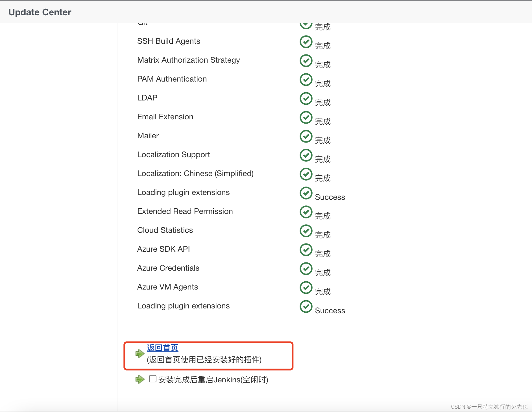Click the Localization Support checkmark icon
Screen dimensions: 532x412
coord(306,155)
